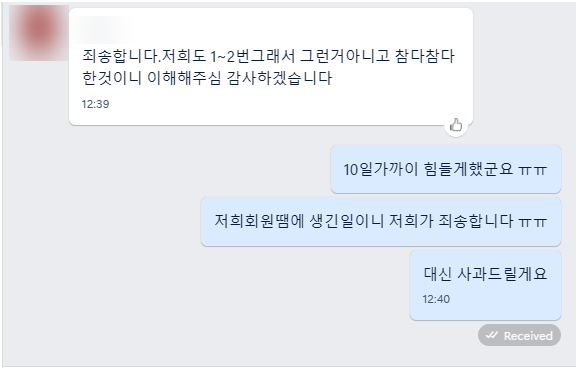The image size is (577, 368).
Task: Select the received message starting with 죄송합니다
Action: (271, 67)
